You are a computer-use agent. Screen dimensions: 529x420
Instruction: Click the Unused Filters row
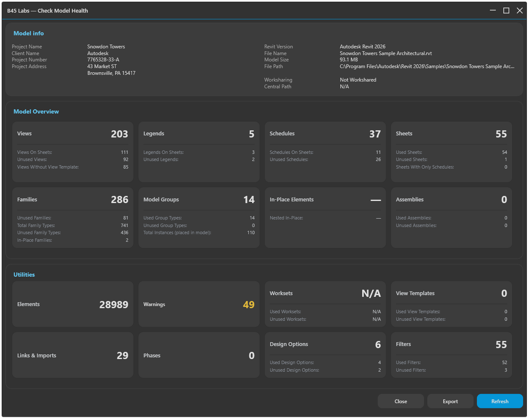[x=451, y=370]
